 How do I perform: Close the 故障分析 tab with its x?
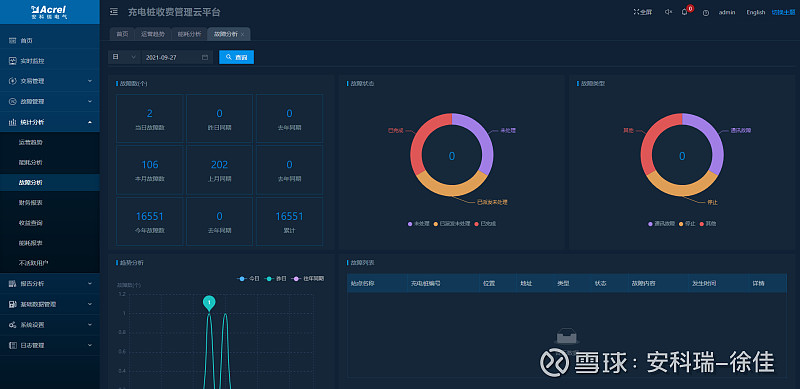coord(242,34)
